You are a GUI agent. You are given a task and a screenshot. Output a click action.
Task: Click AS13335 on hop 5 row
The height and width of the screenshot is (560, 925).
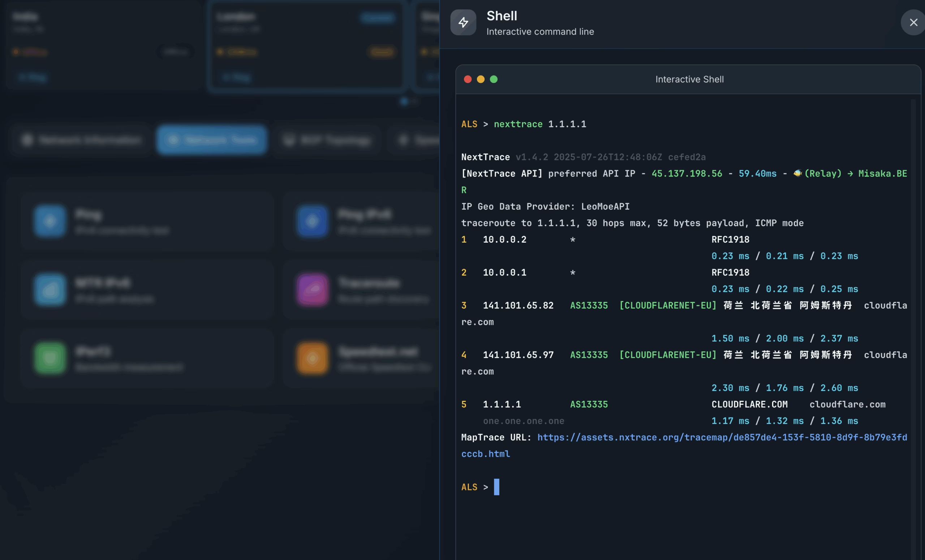589,405
